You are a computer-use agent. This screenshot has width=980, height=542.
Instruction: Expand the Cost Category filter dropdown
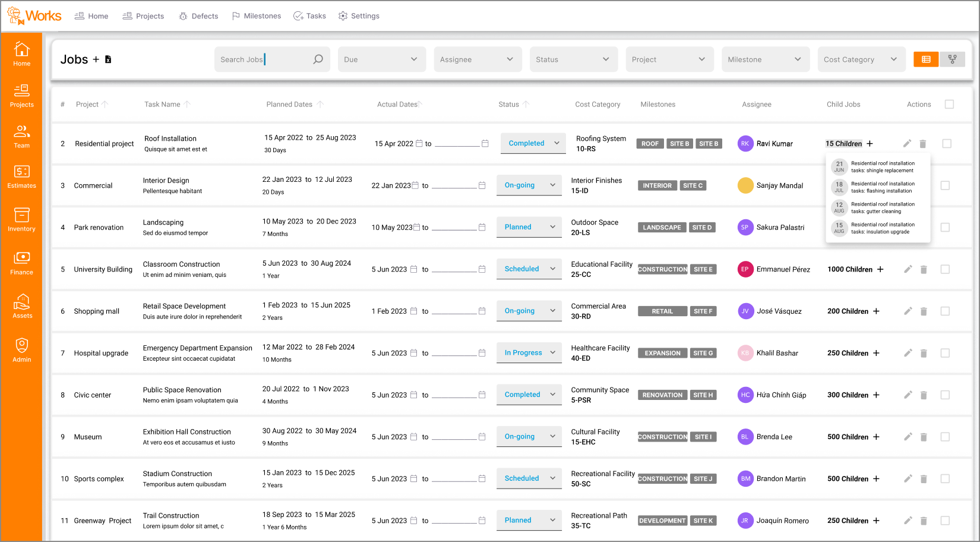tap(861, 59)
